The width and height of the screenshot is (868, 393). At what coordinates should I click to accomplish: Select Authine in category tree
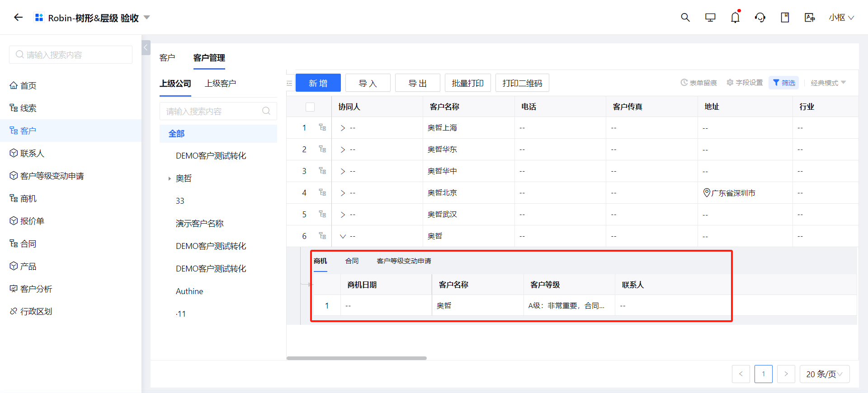point(189,291)
